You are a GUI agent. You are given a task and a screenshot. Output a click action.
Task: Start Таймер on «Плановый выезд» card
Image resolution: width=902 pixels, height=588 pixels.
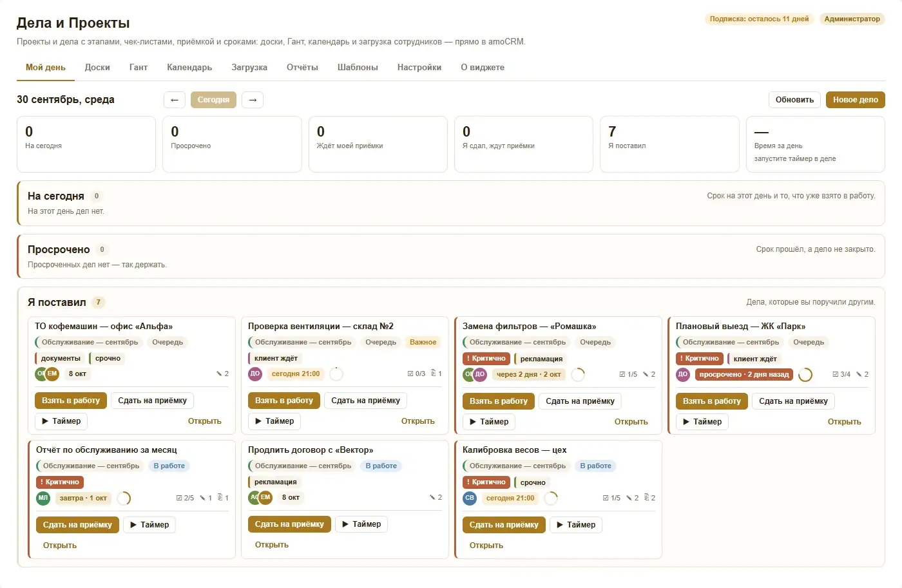click(x=702, y=422)
